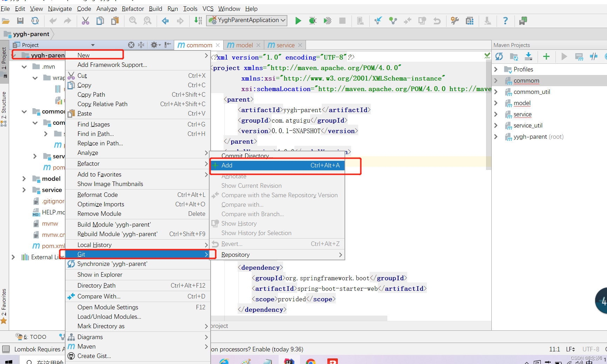Expand commom_util node in Maven Projects

coord(496,92)
